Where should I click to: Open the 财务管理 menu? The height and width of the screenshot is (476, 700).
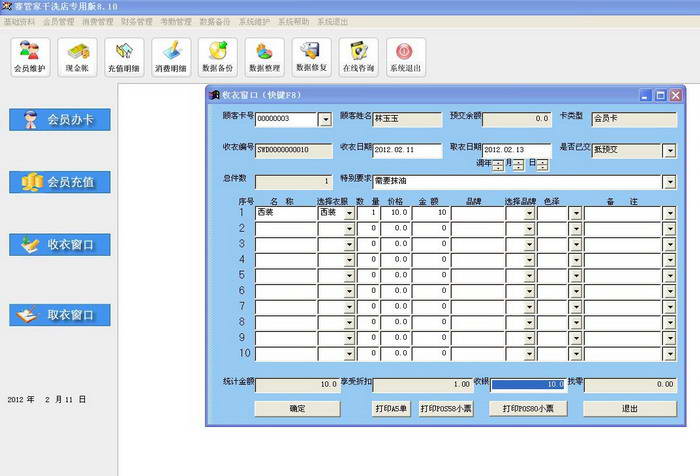click(x=136, y=21)
